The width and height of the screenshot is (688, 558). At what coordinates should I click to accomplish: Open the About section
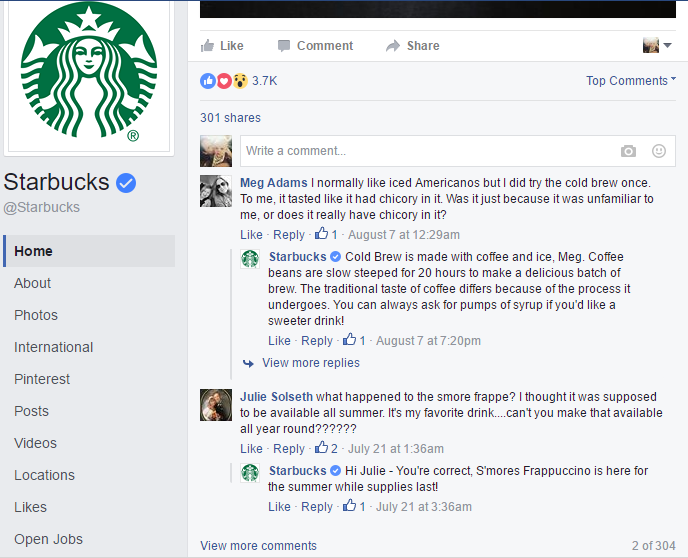point(32,283)
